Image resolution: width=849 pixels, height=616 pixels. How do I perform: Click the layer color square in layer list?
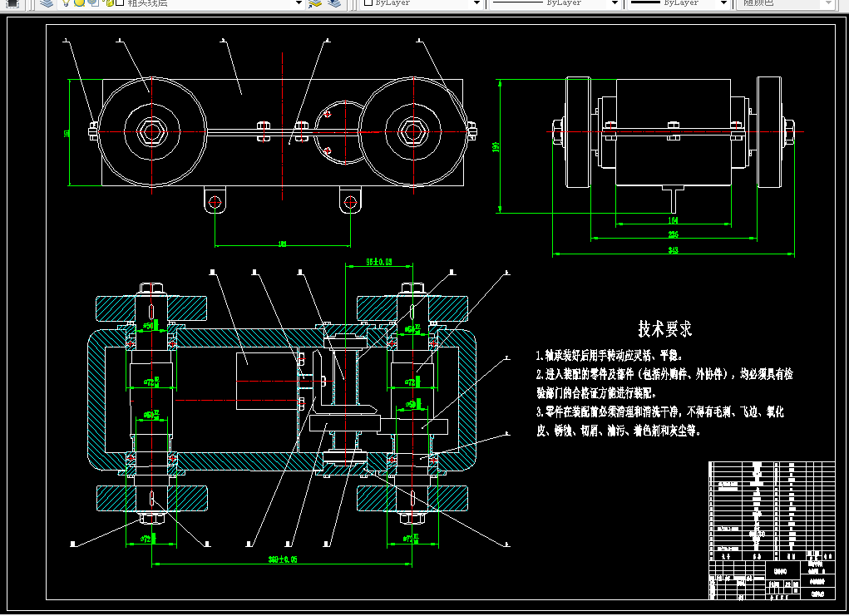pos(121,2)
